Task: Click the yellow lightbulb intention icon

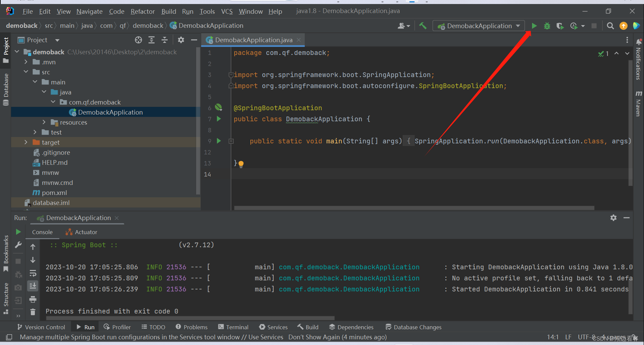Action: 241,164
